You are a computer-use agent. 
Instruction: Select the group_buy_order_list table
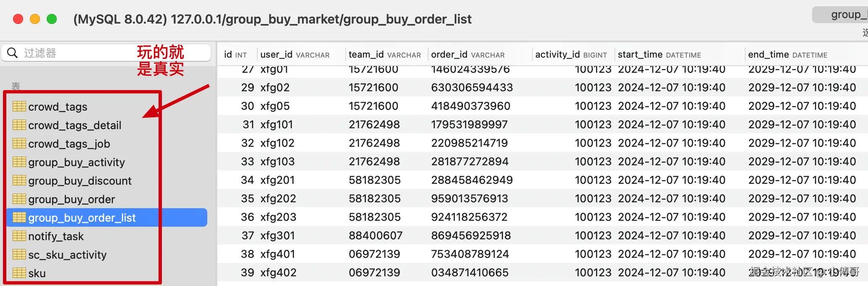[x=82, y=218]
